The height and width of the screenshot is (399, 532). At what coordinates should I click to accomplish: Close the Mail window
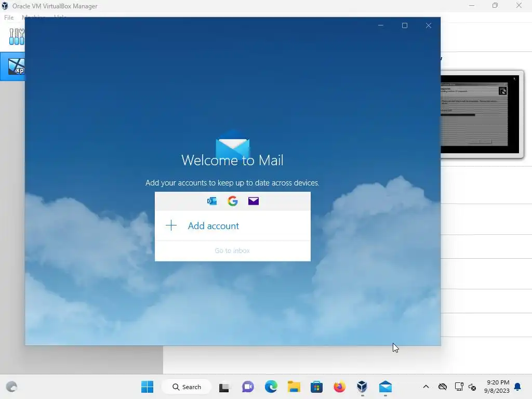pos(429,25)
